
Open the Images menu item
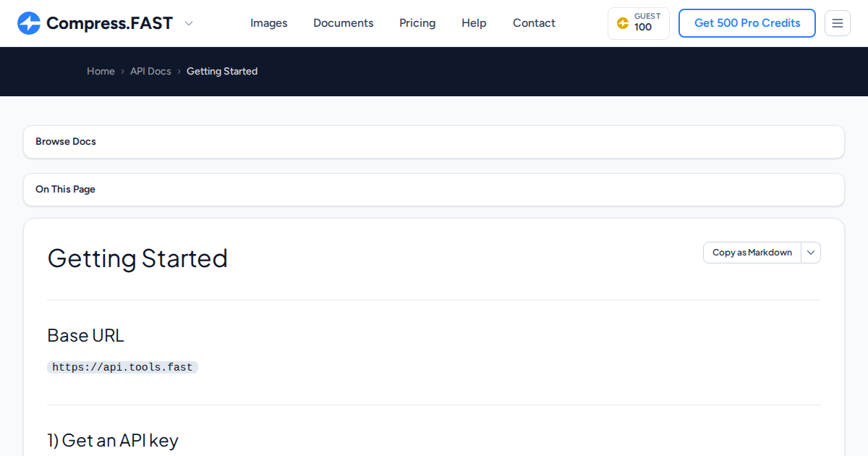(x=269, y=23)
